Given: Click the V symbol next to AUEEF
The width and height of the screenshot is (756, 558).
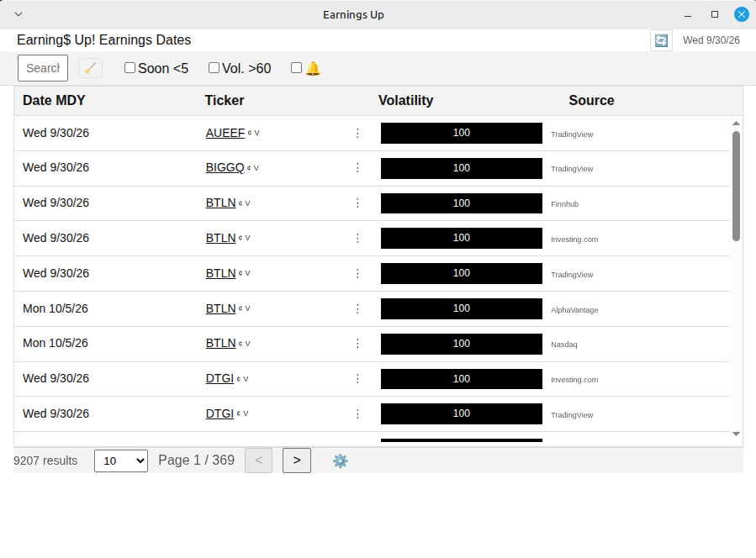Looking at the screenshot, I should pos(257,133).
